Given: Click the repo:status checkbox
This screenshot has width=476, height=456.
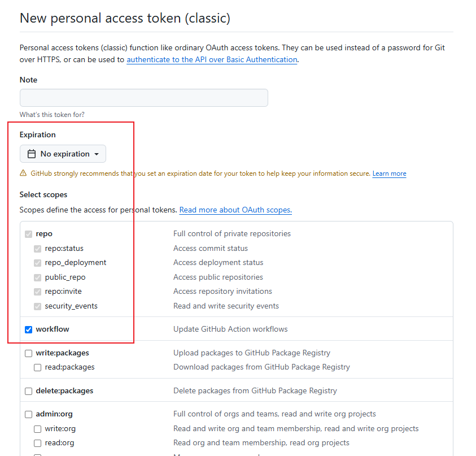Looking at the screenshot, I should coord(38,249).
